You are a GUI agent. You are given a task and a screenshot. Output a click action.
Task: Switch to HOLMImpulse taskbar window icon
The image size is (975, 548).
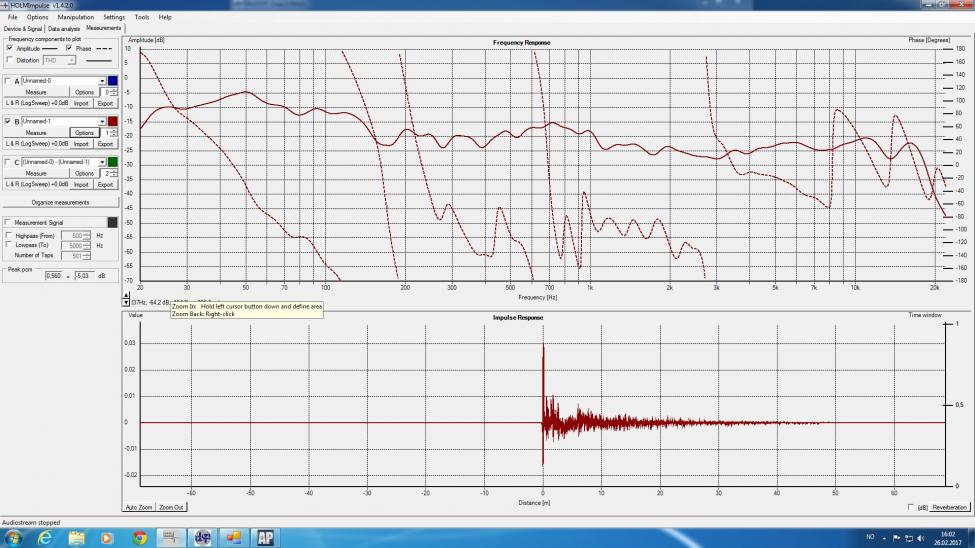coord(170,537)
